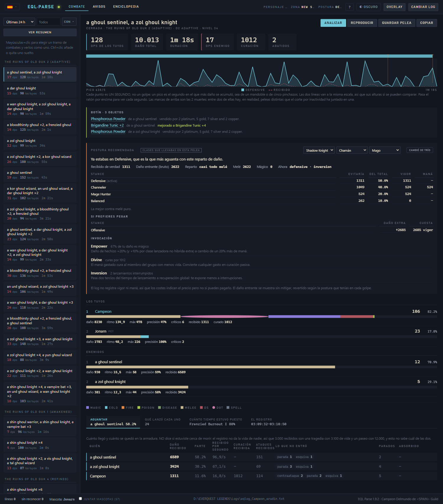
Task: Focus the Todos filter input field
Action: [x=48, y=22]
